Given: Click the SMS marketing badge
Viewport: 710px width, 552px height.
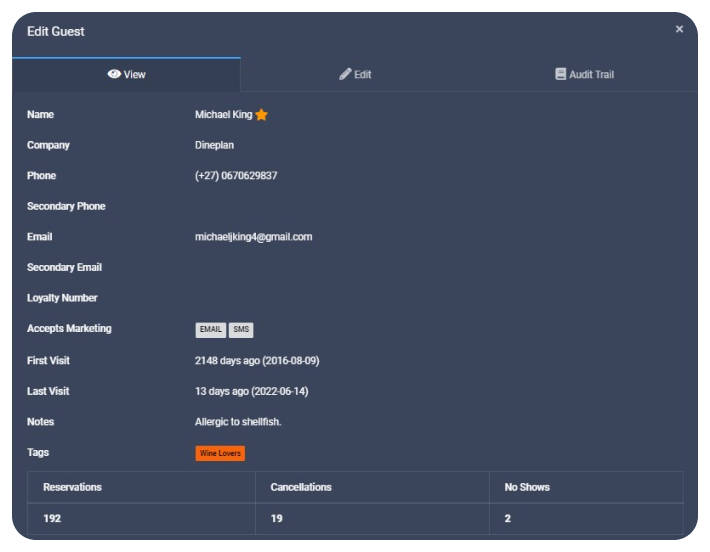Looking at the screenshot, I should pyautogui.click(x=241, y=330).
